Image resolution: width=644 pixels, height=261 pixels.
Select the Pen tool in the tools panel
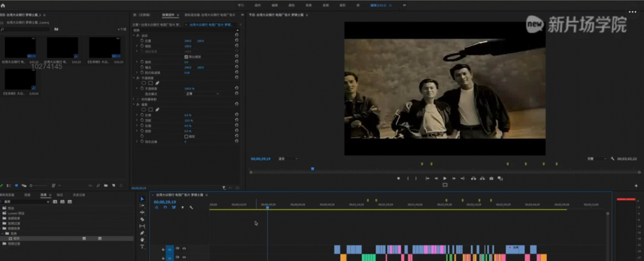(142, 233)
